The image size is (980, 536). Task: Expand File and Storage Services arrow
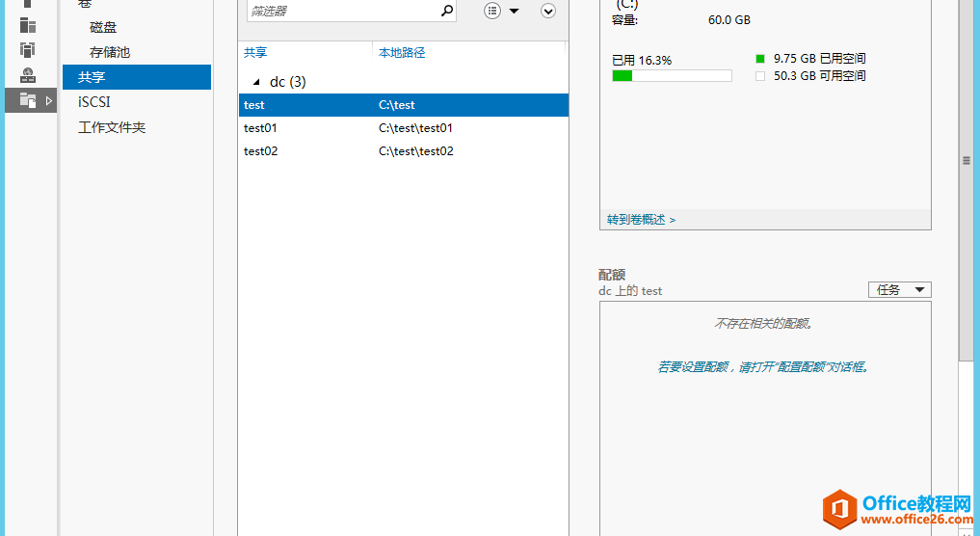click(x=49, y=100)
